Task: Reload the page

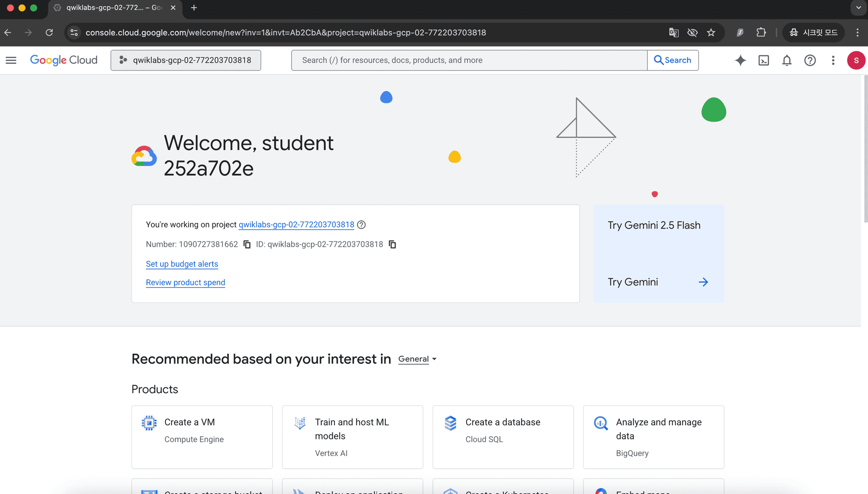Action: pyautogui.click(x=49, y=33)
